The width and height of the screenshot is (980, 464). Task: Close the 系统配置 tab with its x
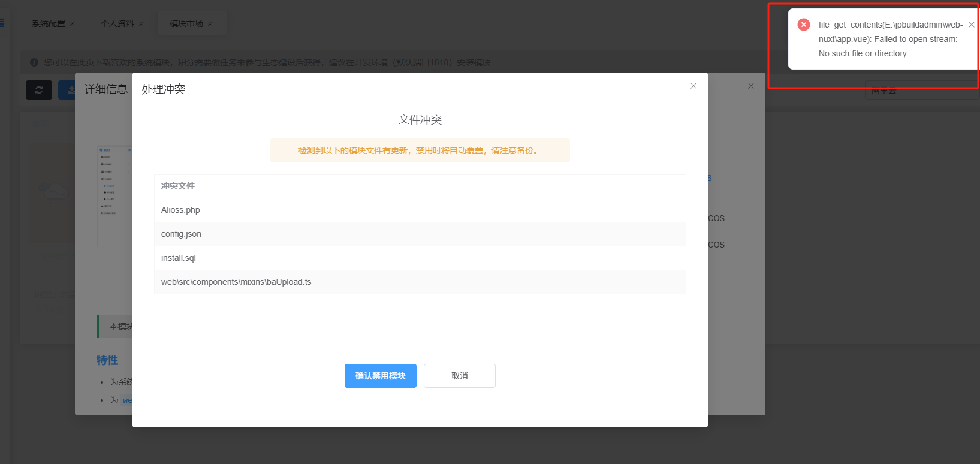tap(73, 24)
